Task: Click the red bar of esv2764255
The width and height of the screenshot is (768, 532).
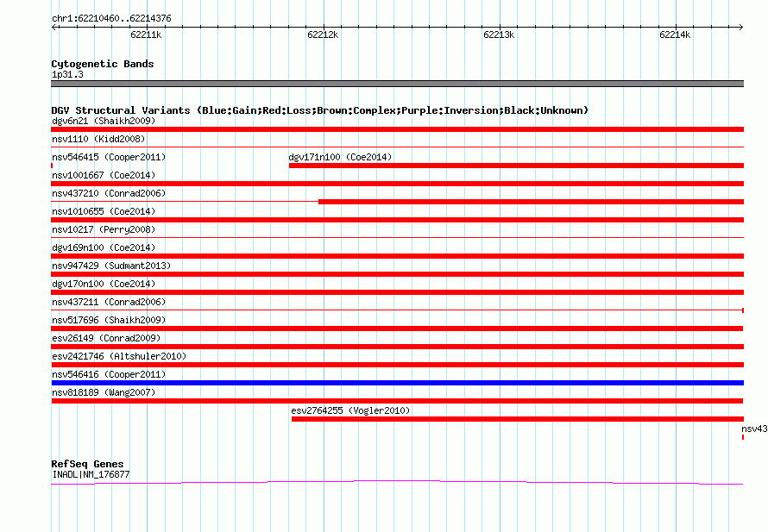Action: click(518, 419)
